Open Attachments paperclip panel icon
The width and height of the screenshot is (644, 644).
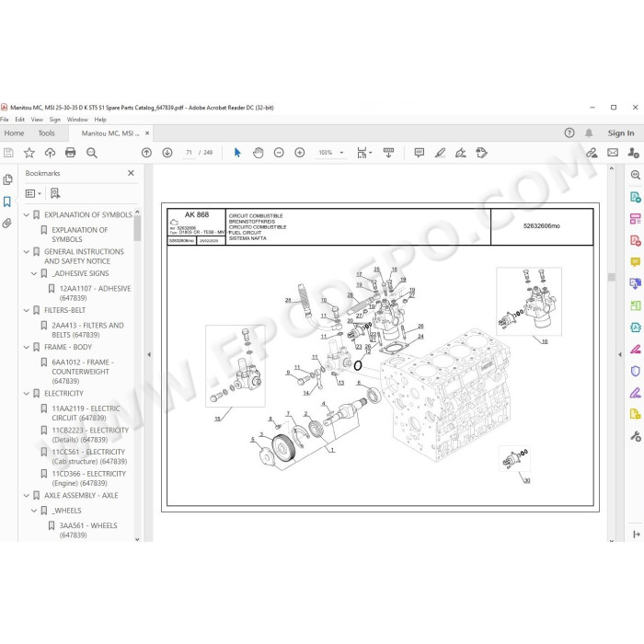[7, 224]
